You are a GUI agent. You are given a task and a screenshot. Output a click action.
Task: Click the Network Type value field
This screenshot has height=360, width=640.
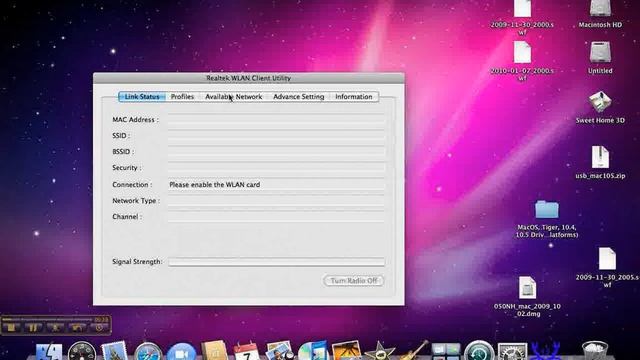[276, 201]
